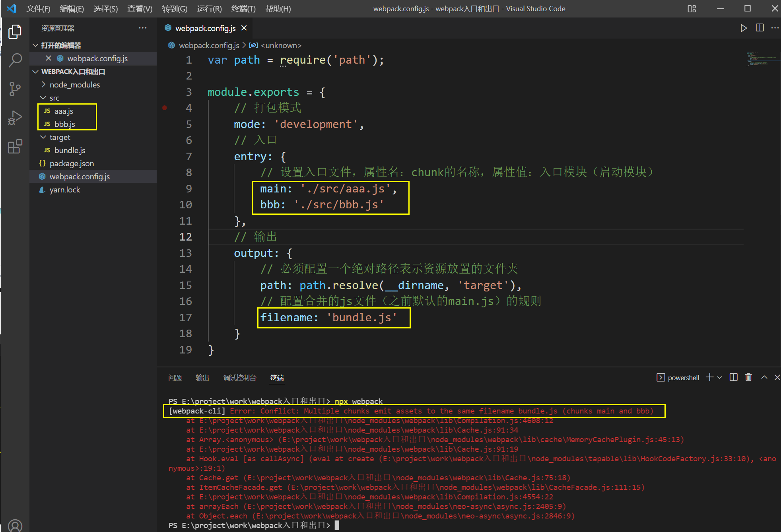781x532 pixels.
Task: Open the 文件(F) menu
Action: [38, 9]
